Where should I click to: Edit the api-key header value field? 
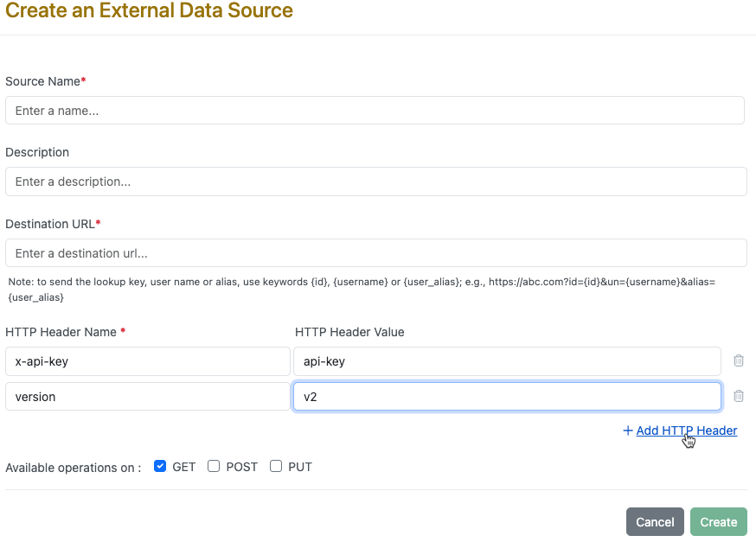pyautogui.click(x=507, y=361)
